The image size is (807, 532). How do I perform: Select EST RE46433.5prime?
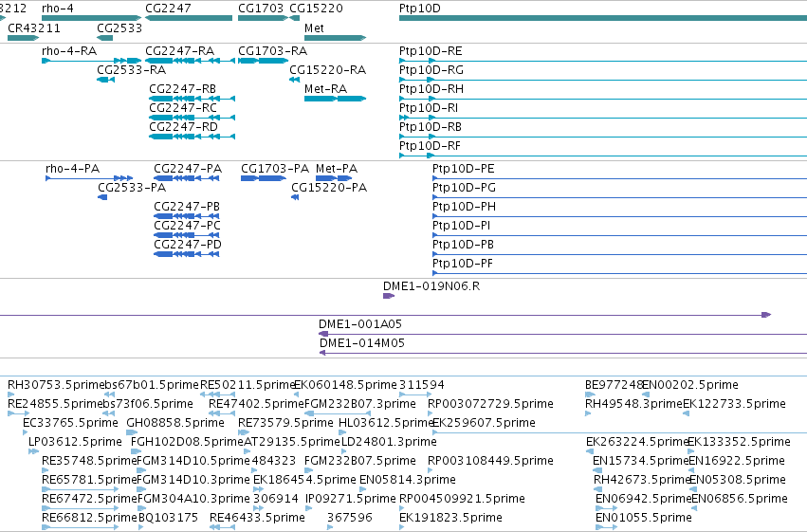point(224,527)
